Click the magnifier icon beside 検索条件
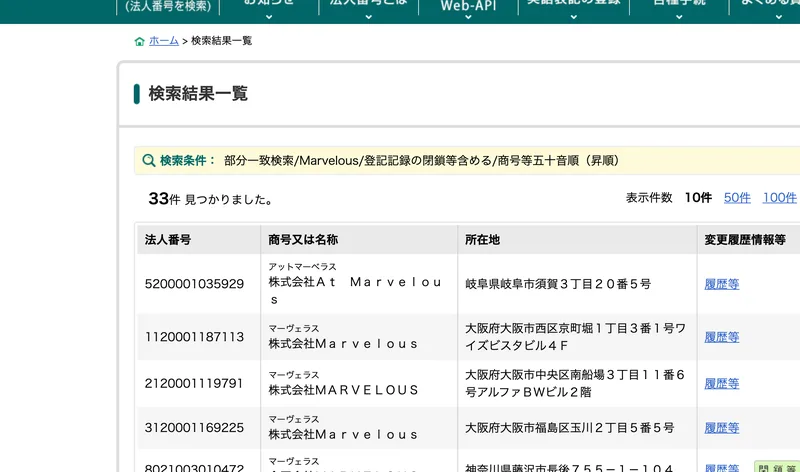 click(148, 161)
